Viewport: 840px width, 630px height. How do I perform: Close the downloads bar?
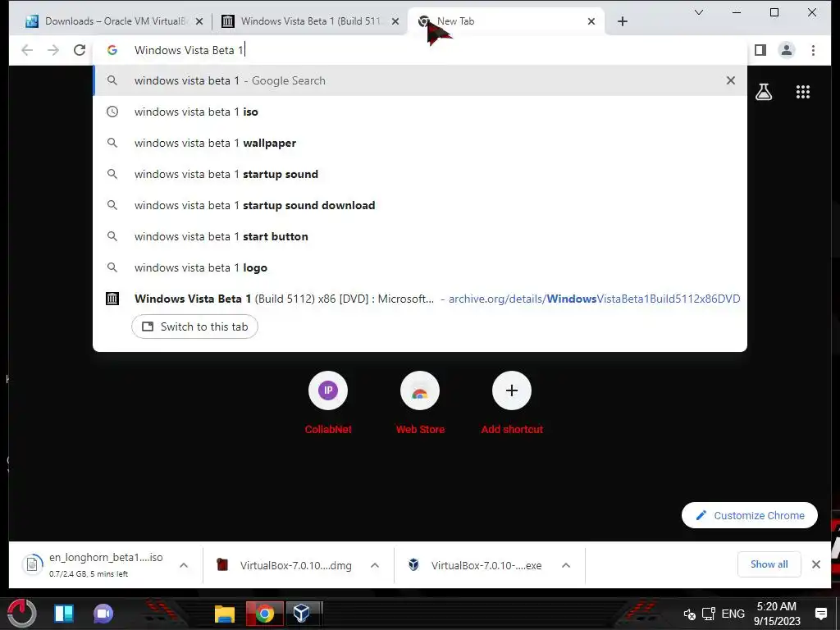point(816,564)
